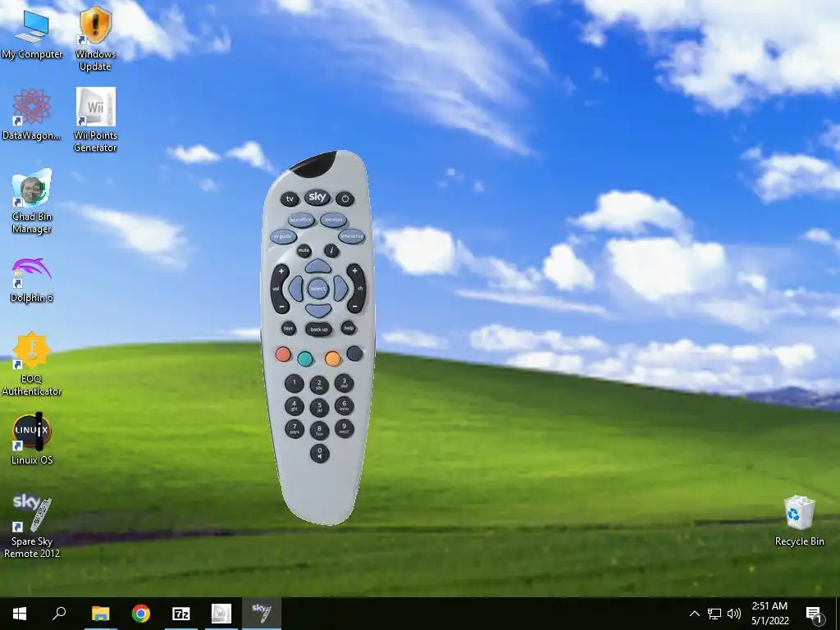Open the Windows Start menu
The width and height of the screenshot is (840, 630).
click(20, 614)
